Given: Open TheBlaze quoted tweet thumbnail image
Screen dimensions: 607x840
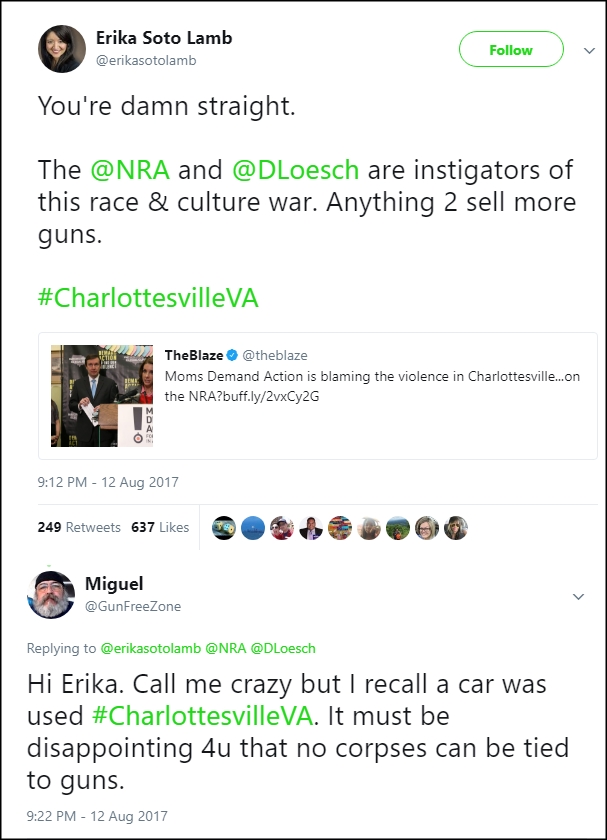Looking at the screenshot, I should tap(102, 396).
